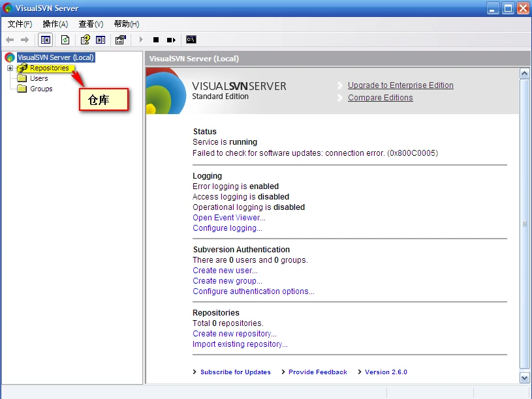Open the 查看(V) menu
This screenshot has height=399, width=532.
[x=91, y=24]
